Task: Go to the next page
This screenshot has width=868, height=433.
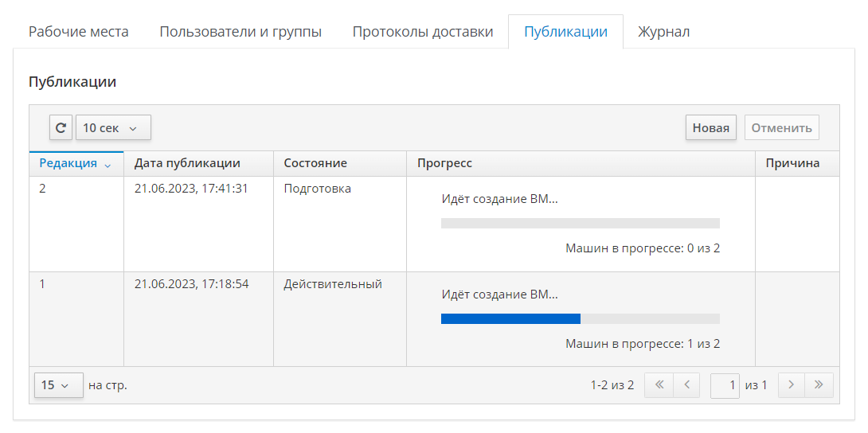Action: pos(791,385)
